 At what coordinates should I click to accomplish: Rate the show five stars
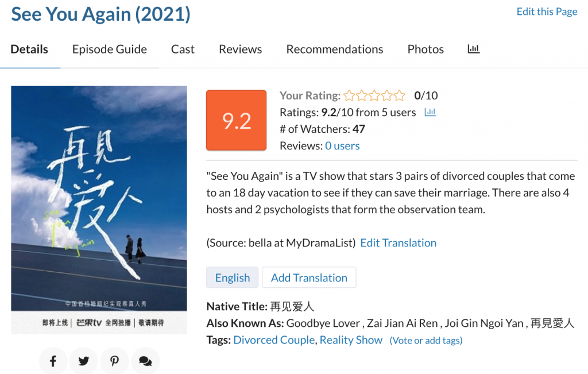400,96
